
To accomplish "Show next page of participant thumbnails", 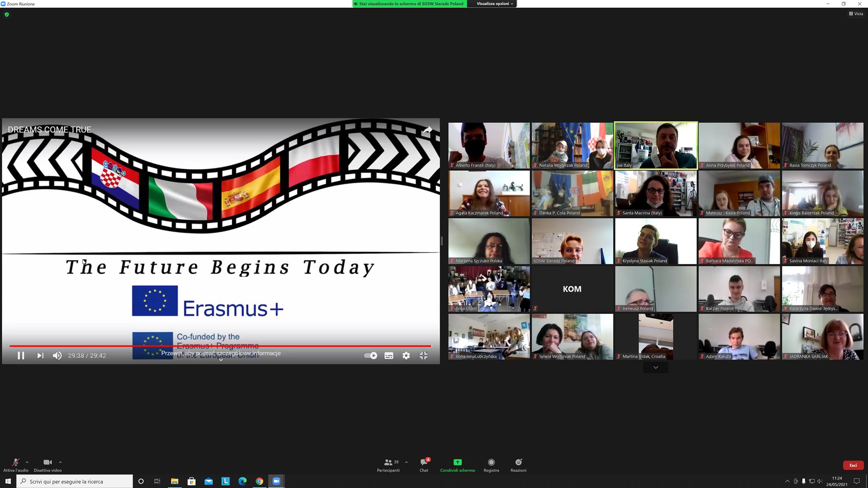I will coord(656,367).
